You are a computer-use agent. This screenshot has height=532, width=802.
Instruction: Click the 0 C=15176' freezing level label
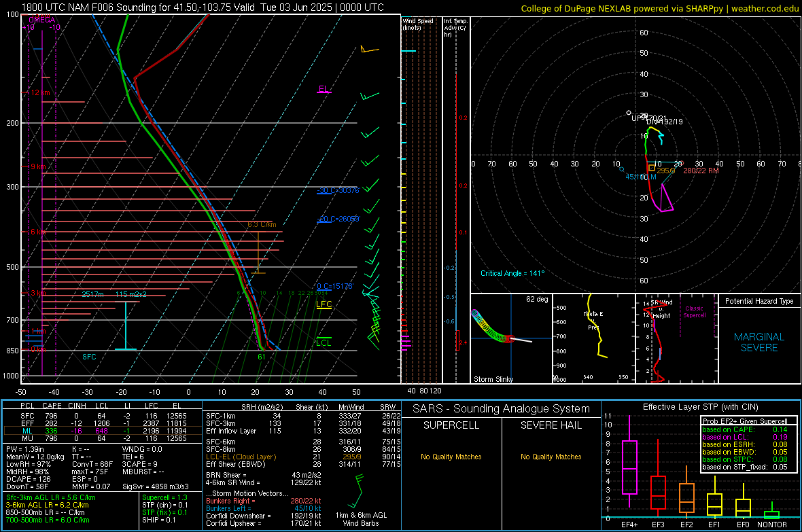(x=334, y=286)
